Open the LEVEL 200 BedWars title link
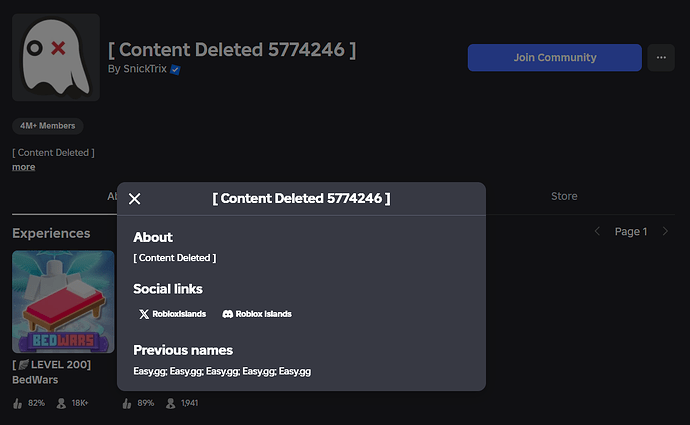 [51, 372]
